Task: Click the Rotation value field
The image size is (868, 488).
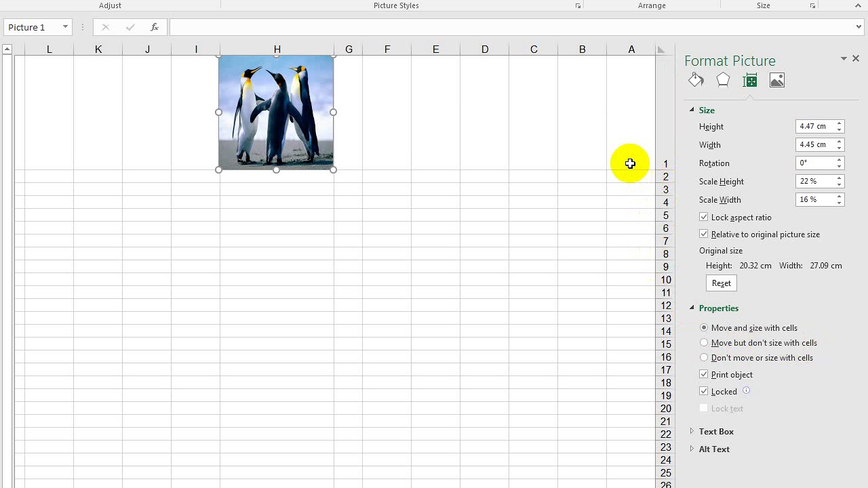Action: click(815, 163)
